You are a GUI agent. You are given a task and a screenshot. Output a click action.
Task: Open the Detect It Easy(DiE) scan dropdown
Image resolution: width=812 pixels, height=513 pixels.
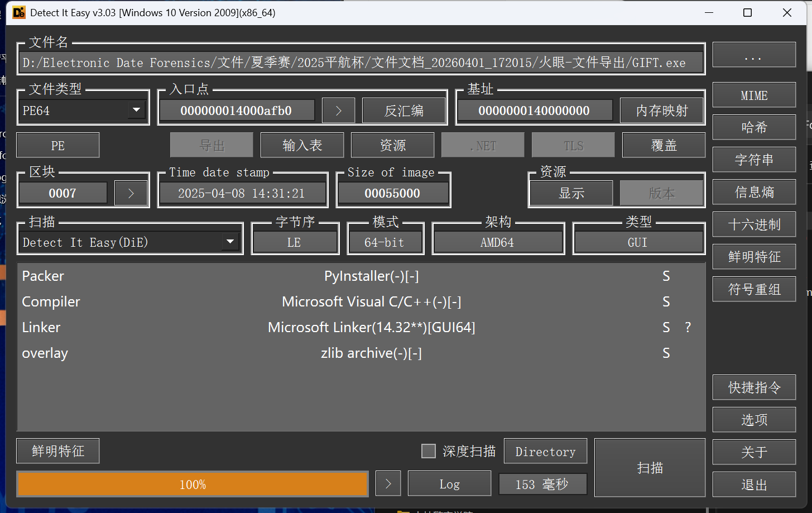click(129, 242)
